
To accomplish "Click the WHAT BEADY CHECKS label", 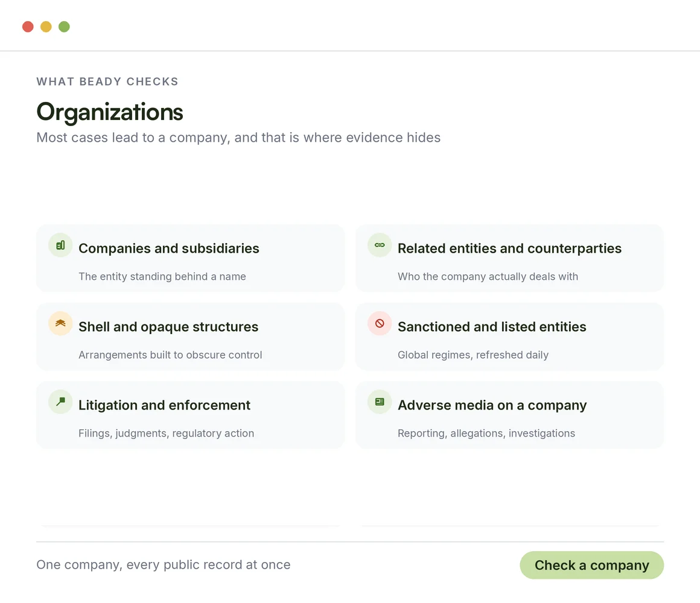I will [x=107, y=81].
